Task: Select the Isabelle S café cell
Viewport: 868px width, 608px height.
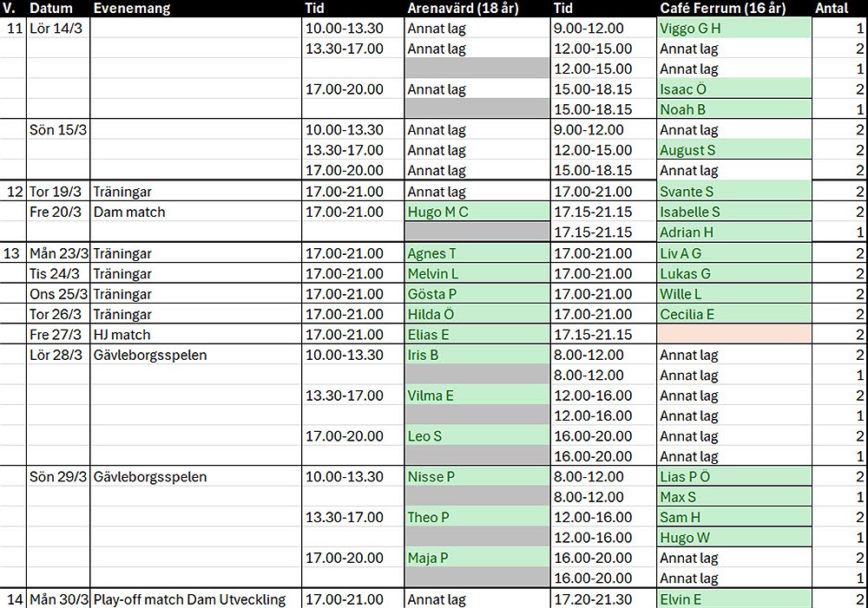Action: pyautogui.click(x=733, y=212)
